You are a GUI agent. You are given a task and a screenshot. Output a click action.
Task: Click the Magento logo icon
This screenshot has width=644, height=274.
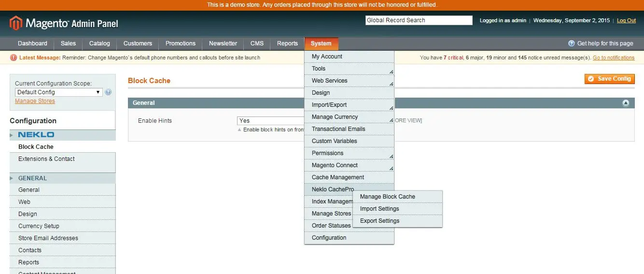pyautogui.click(x=16, y=23)
